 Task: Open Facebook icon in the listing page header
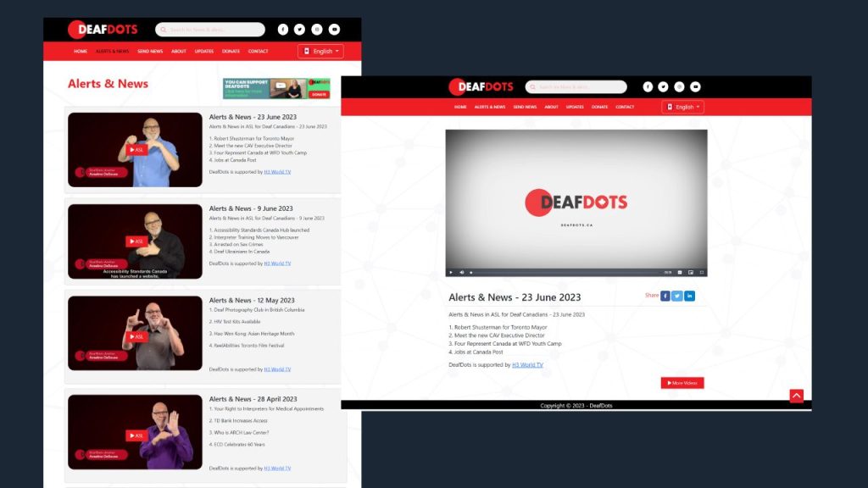tap(283, 30)
